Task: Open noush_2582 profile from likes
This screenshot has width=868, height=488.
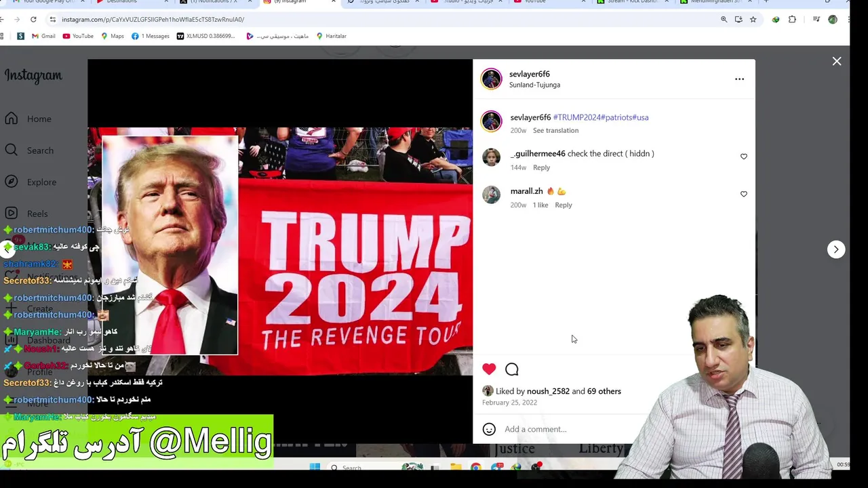Action: 548,391
